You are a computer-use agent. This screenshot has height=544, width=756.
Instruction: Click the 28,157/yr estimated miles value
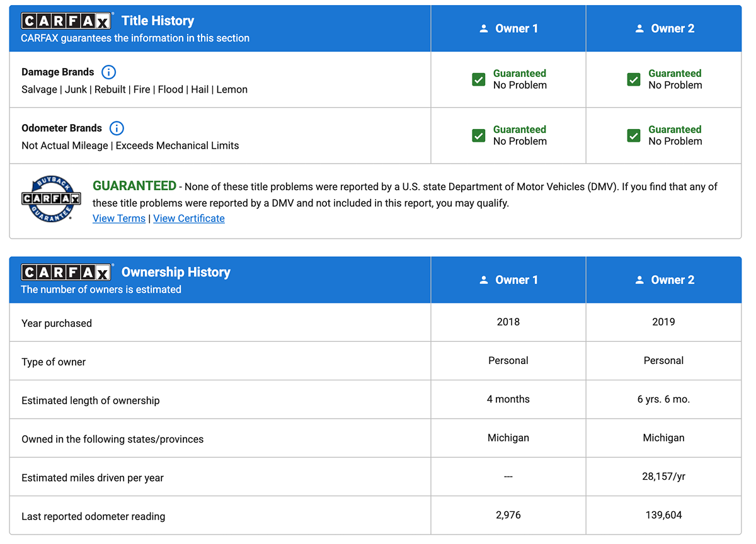click(x=663, y=477)
